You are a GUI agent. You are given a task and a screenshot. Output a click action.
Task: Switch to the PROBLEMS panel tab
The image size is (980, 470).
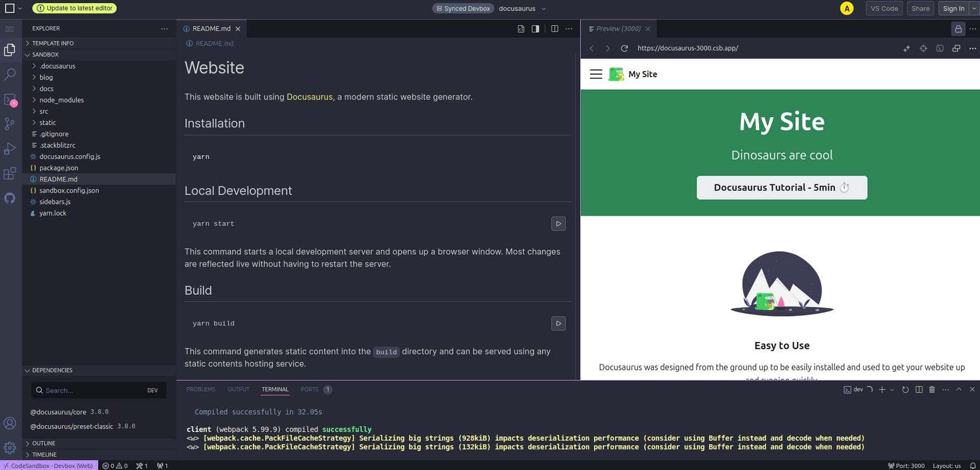pos(201,390)
